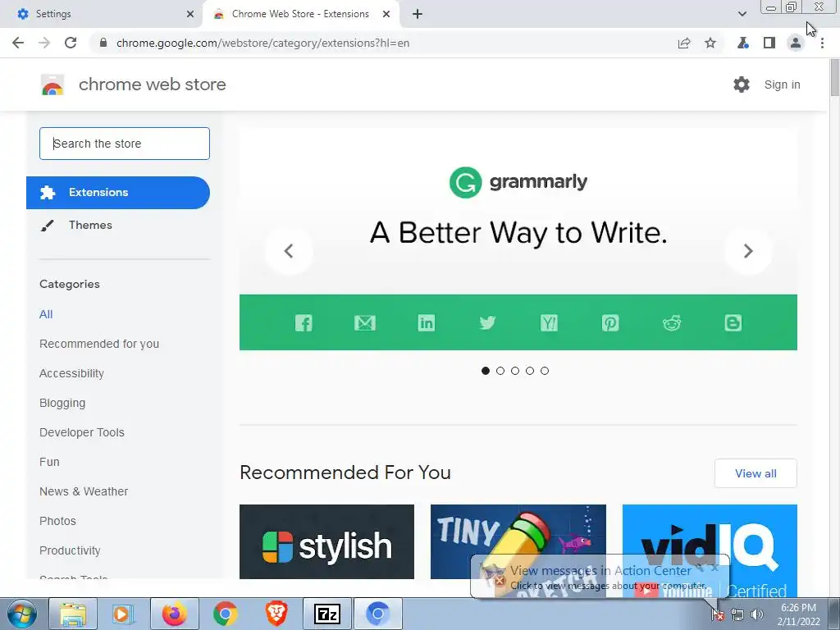Screen dimensions: 840x630
Task: Reload the Chrome Web Store page
Action: click(x=71, y=43)
